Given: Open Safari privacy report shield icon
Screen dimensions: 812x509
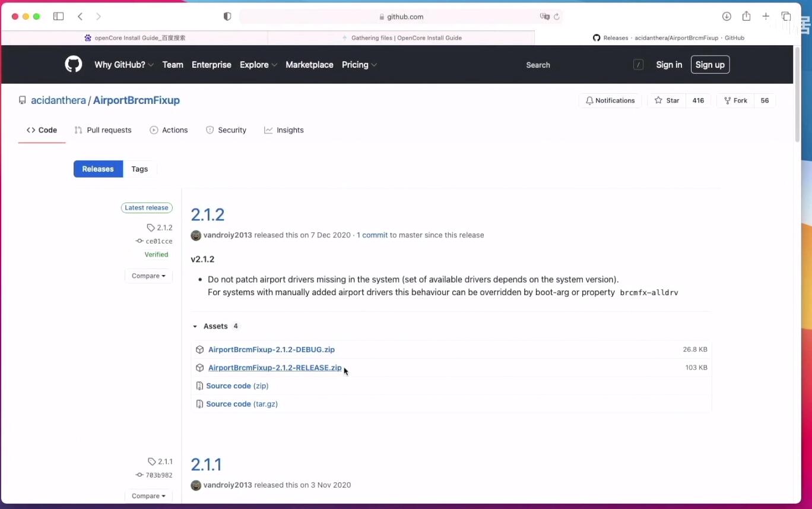Looking at the screenshot, I should [x=227, y=17].
